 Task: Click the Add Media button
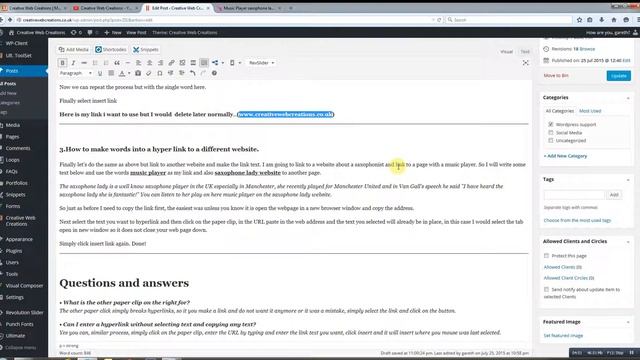coord(73,50)
